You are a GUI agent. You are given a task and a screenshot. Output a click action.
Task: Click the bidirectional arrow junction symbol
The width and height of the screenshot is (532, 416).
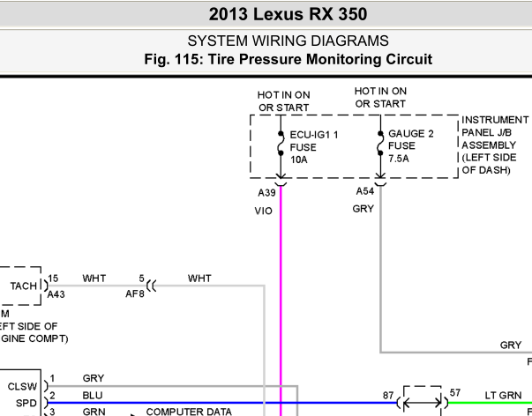pos(423,403)
